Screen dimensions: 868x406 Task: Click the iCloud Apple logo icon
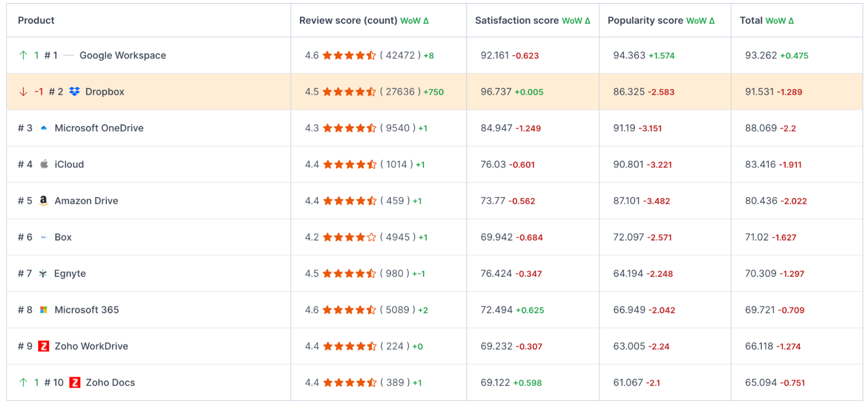(x=44, y=164)
